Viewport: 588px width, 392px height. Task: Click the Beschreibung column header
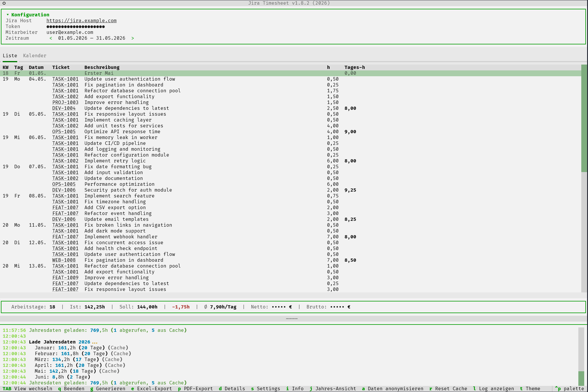pos(102,67)
